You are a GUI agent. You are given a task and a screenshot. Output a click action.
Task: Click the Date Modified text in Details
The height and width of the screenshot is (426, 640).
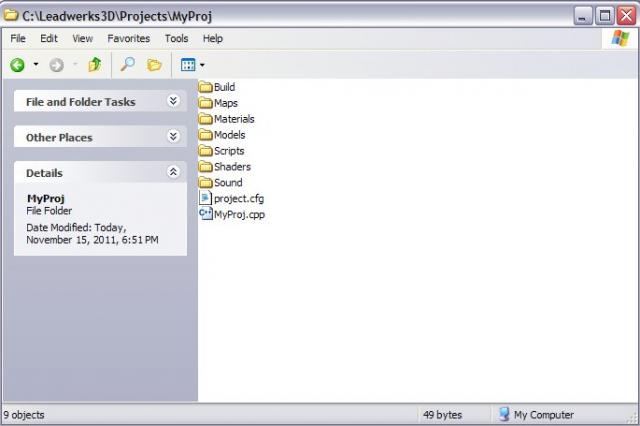(x=92, y=233)
